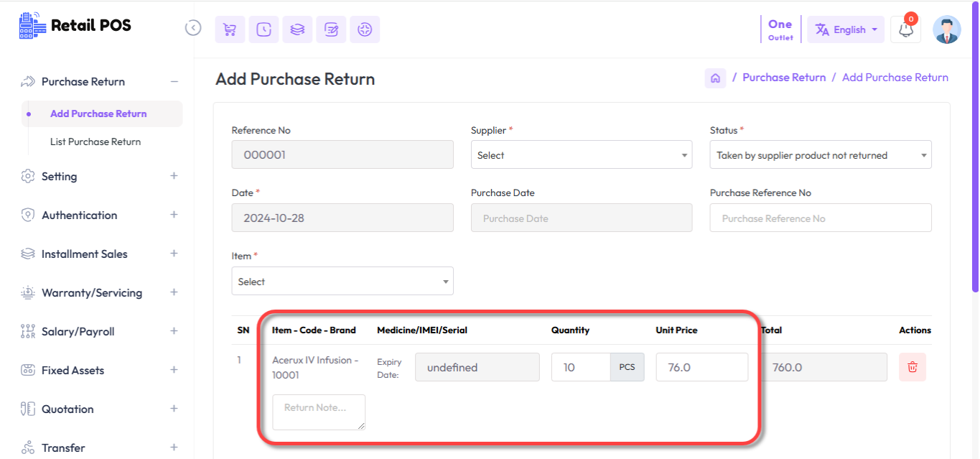Open the Status dropdown

[820, 155]
